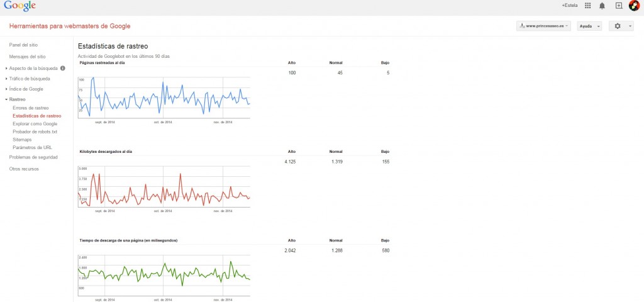The image size is (644, 302).
Task: Click 'Actividad de Googlebot en los últimos 90 días'
Action: coord(124,56)
